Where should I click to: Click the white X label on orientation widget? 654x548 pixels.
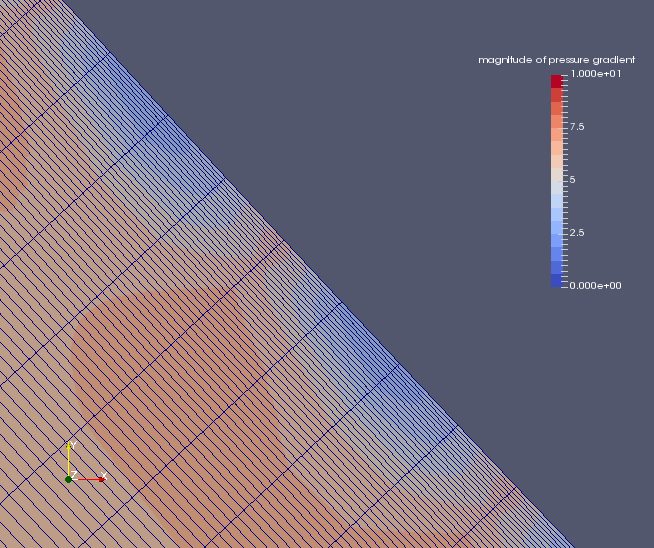point(103,476)
